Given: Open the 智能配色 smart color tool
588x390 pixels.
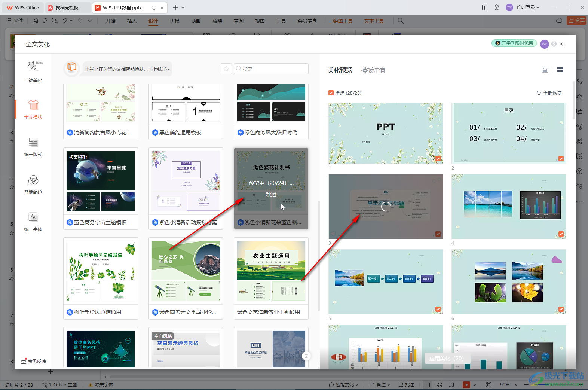Looking at the screenshot, I should pos(33,184).
